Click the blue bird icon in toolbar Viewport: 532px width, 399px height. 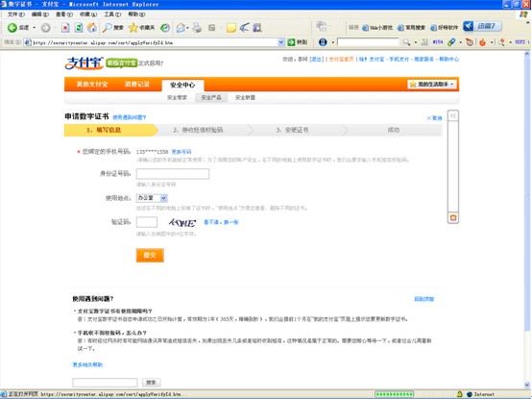tap(244, 28)
